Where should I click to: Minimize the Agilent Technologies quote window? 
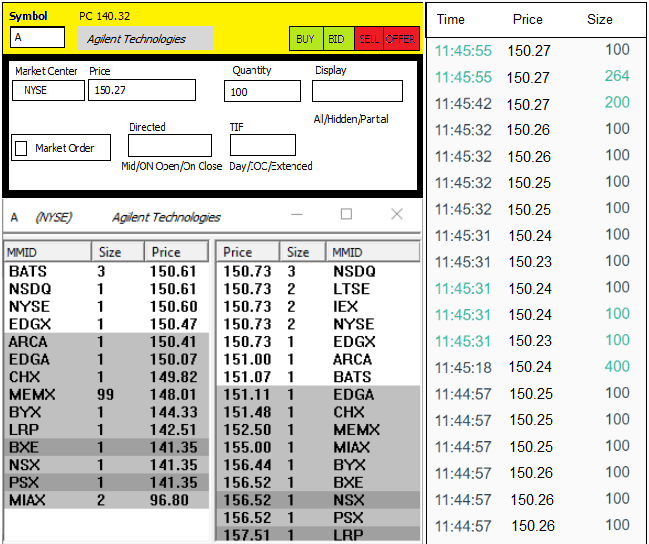pyautogui.click(x=297, y=214)
